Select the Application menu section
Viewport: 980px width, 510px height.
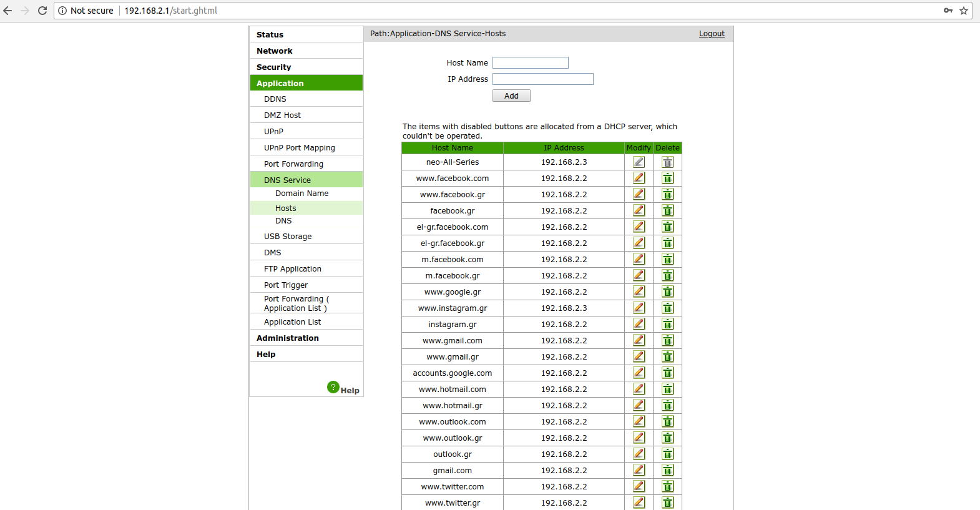306,83
